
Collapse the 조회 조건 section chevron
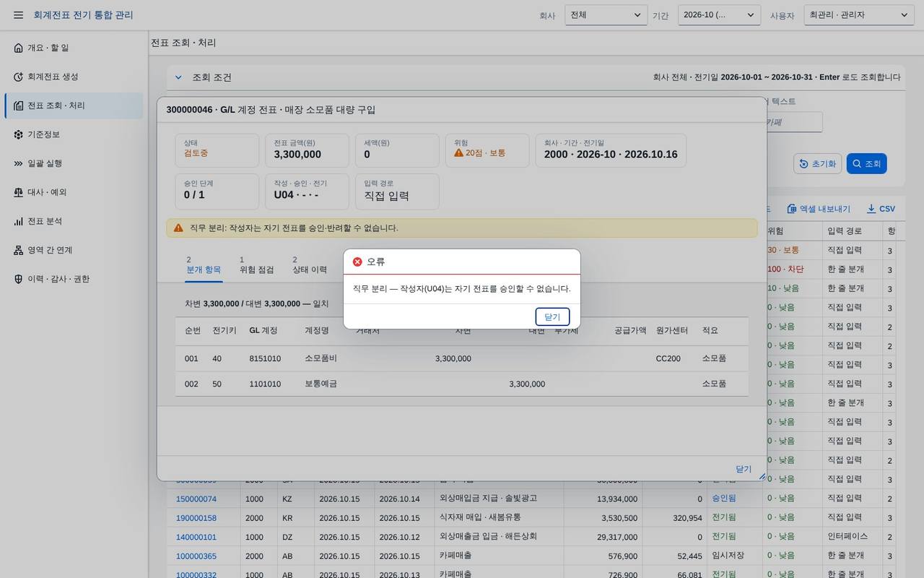tap(178, 77)
